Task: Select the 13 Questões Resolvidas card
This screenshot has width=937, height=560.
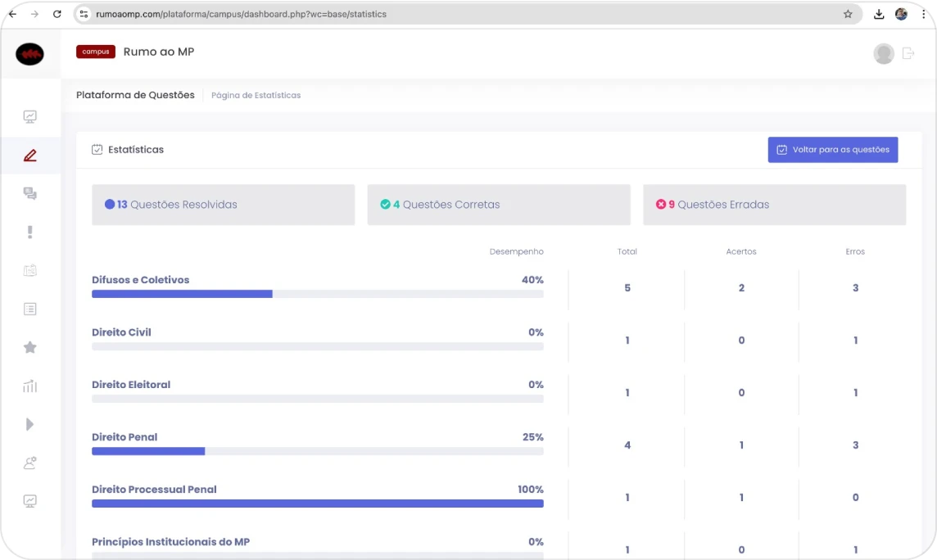Action: pyautogui.click(x=223, y=205)
